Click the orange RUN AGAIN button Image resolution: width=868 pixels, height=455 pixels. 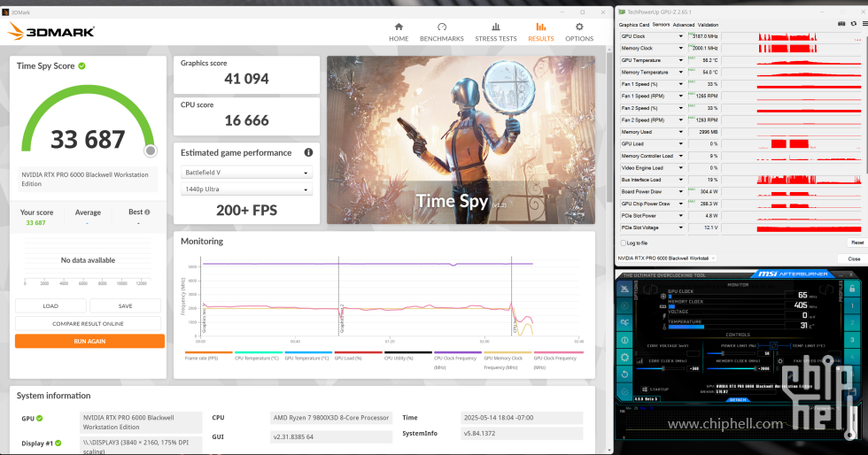pyautogui.click(x=89, y=342)
